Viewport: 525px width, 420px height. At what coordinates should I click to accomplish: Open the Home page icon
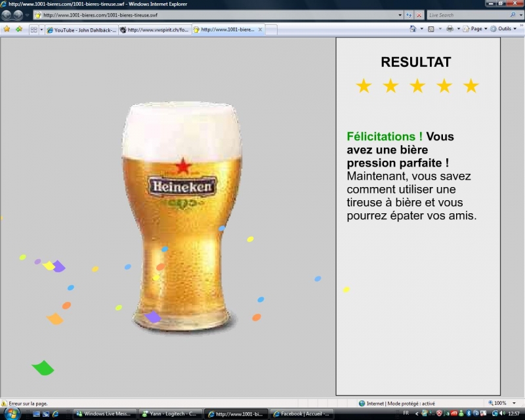click(413, 29)
